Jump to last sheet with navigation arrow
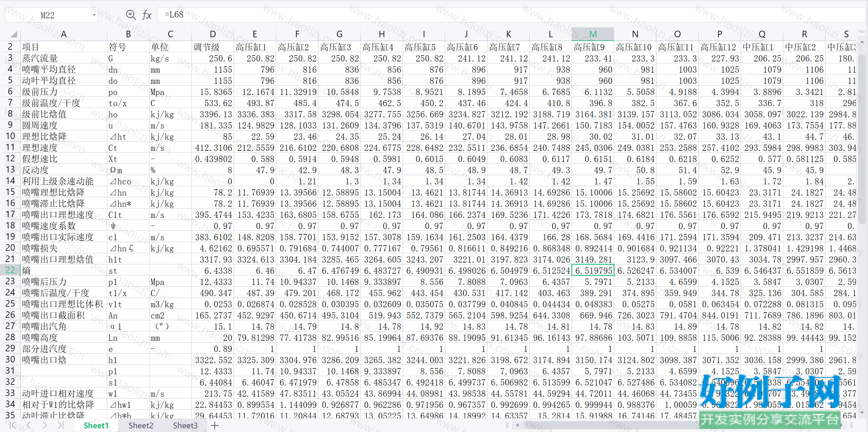 (x=60, y=425)
